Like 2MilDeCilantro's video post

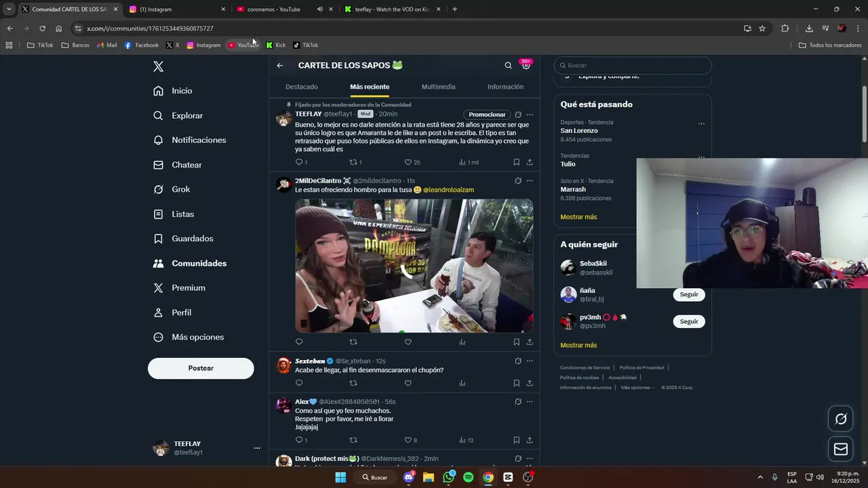click(x=408, y=342)
